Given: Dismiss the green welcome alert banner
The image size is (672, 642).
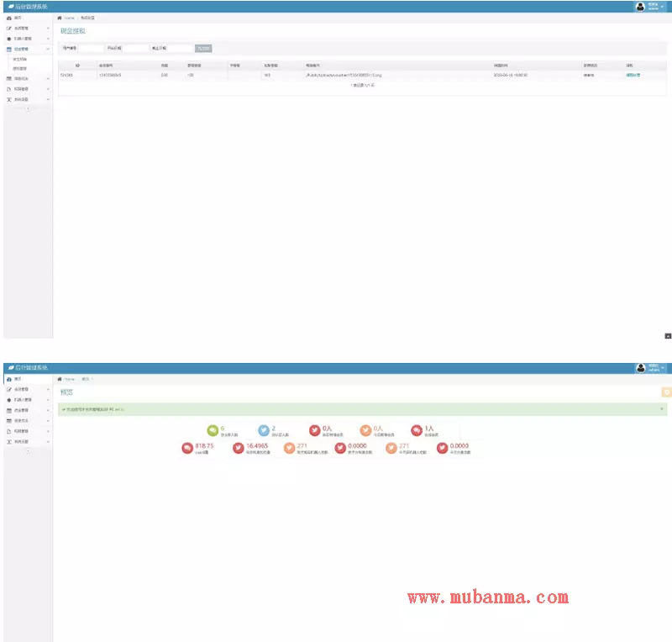Looking at the screenshot, I should (662, 409).
